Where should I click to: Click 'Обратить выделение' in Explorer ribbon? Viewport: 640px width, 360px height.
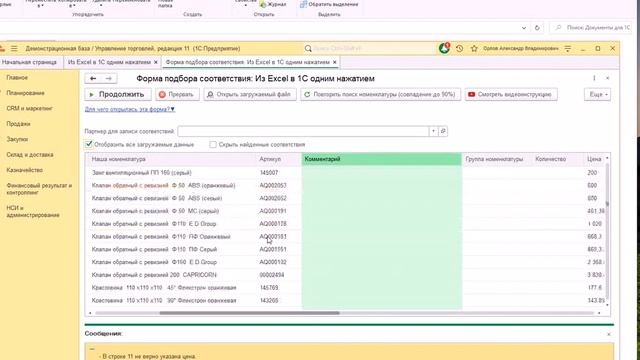[x=329, y=4]
